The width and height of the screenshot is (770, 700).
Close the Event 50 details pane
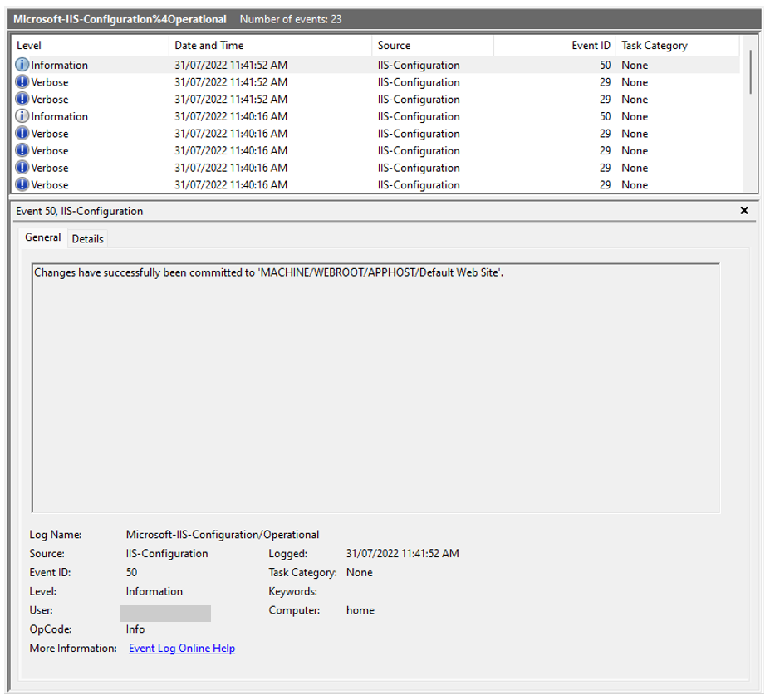pos(746,211)
